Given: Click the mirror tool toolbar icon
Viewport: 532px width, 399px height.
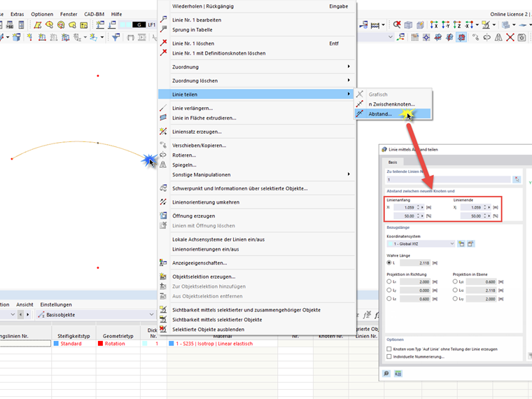Looking at the screenshot, I should point(498,37).
